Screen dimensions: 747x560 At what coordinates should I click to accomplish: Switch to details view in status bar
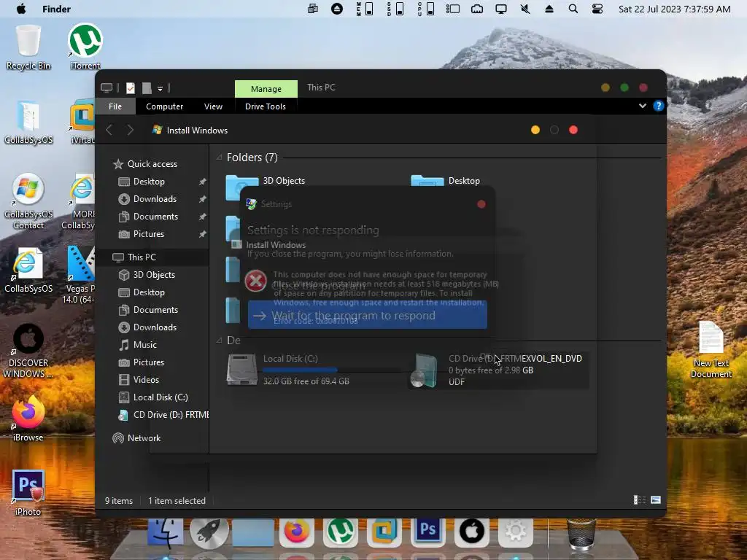pos(639,500)
